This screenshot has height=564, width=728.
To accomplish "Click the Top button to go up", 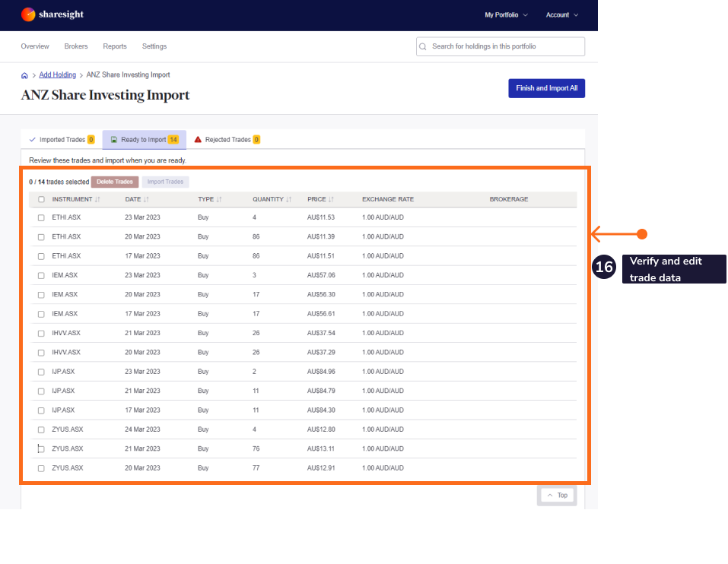I will (557, 496).
